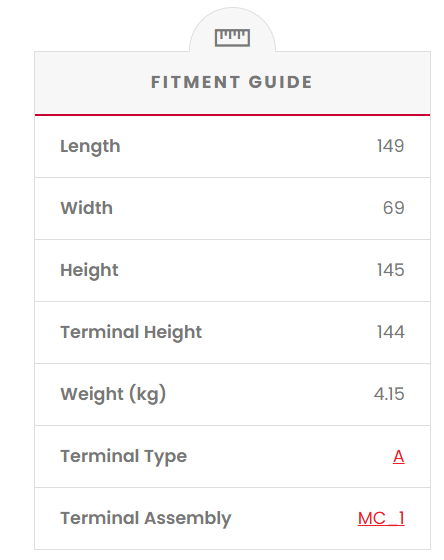The height and width of the screenshot is (560, 444).
Task: Click the Width value 69
Action: click(x=394, y=208)
